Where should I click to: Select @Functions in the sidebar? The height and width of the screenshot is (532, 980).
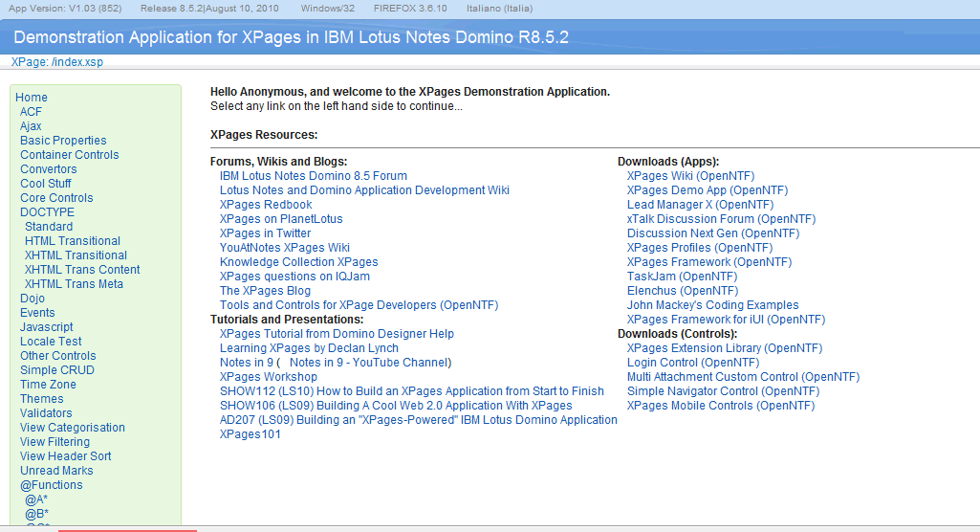tap(52, 486)
